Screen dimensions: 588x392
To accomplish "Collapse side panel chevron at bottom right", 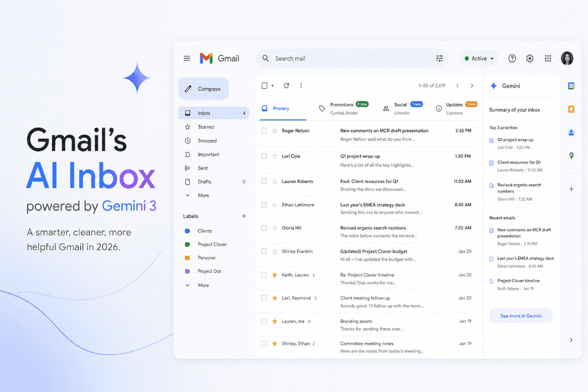I will pyautogui.click(x=571, y=340).
